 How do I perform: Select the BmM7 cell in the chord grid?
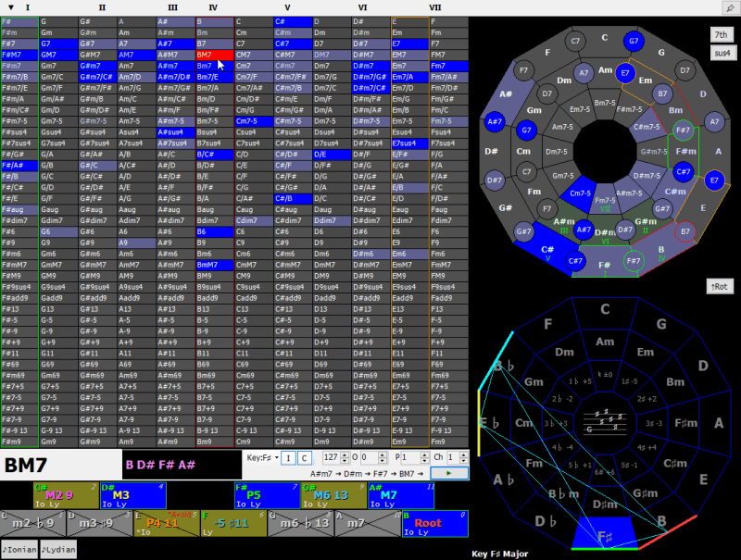215,265
